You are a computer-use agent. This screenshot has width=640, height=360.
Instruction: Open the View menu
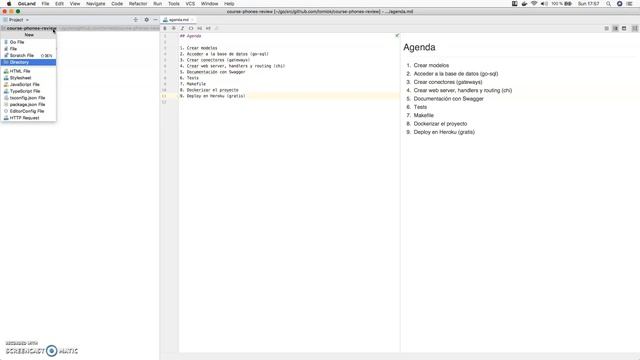pos(75,4)
